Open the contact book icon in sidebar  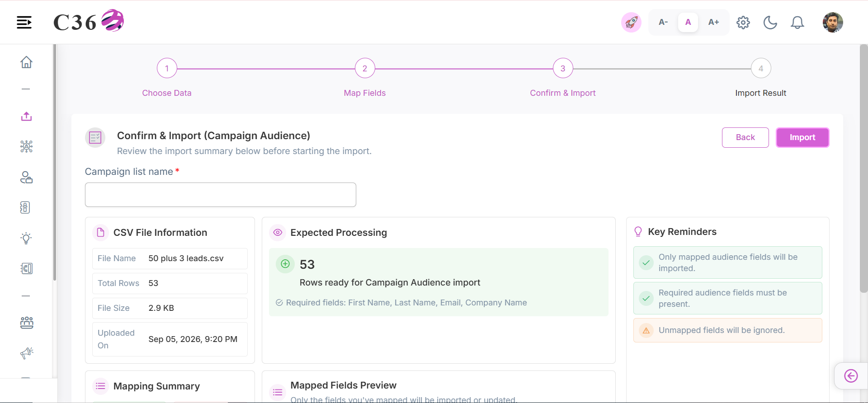tap(25, 207)
